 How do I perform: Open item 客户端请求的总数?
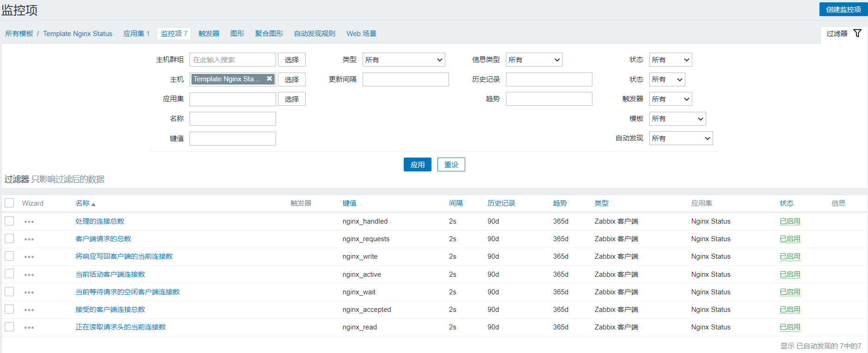pyautogui.click(x=104, y=239)
